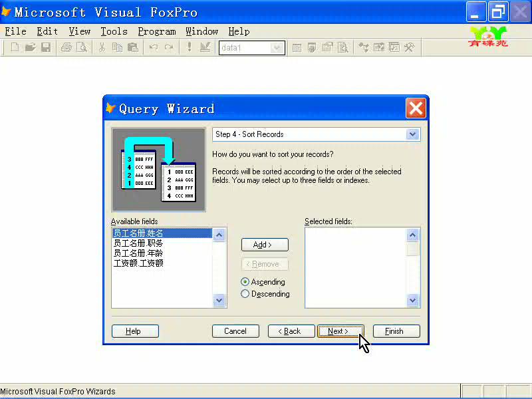Click the Add > button
The width and height of the screenshot is (532, 399).
pos(265,245)
